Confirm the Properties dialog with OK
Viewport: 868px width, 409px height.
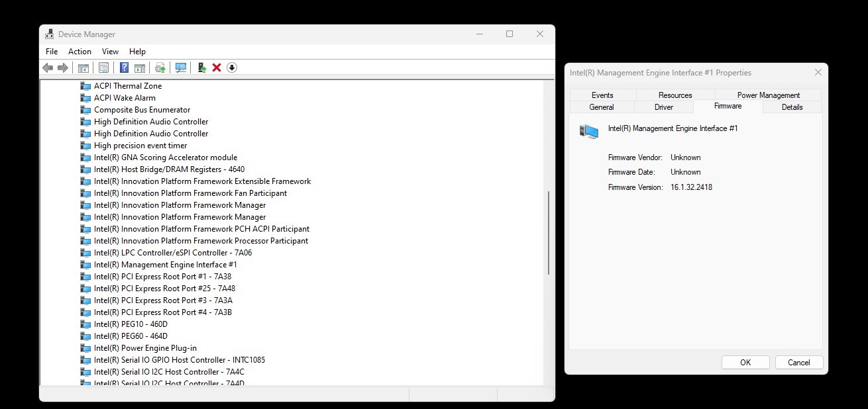[745, 363]
